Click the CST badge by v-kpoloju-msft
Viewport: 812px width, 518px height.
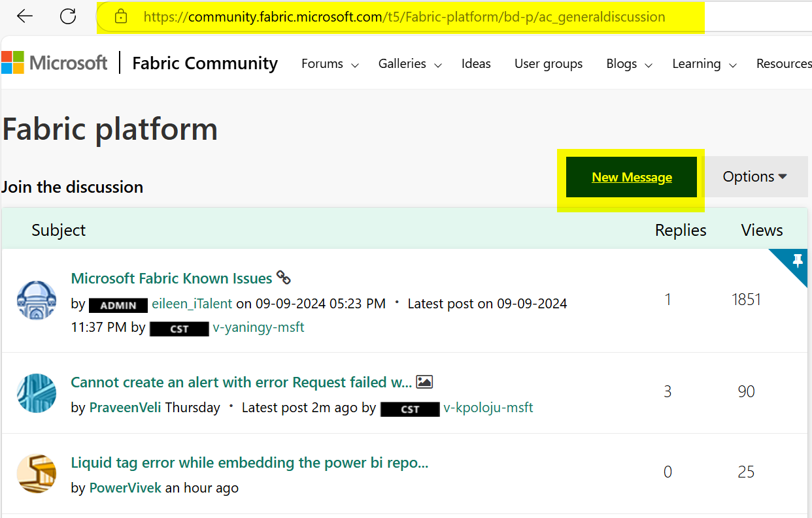[410, 409]
